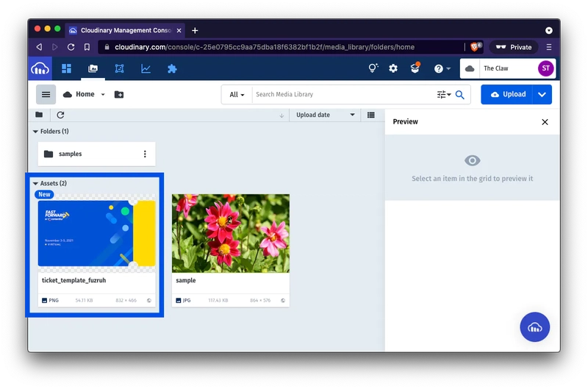Open the help question mark menu
Viewport: 588px width, 389px height.
[x=442, y=68]
